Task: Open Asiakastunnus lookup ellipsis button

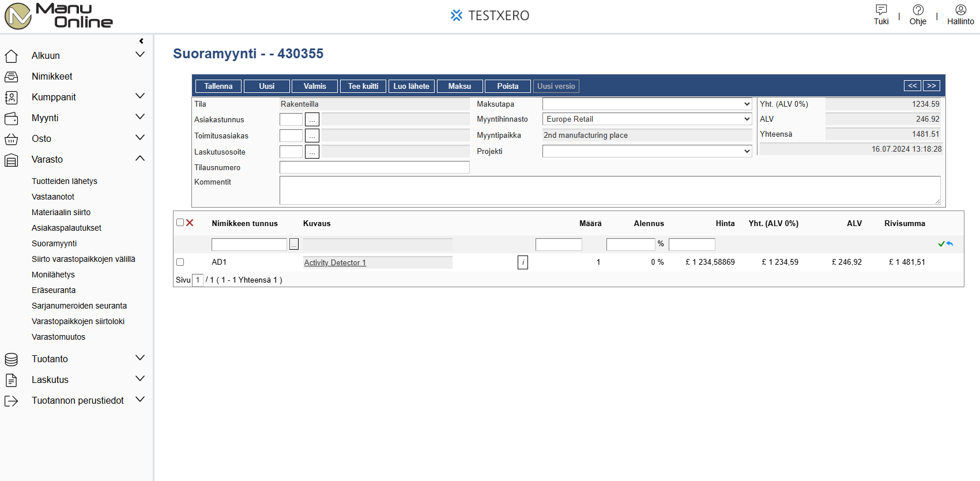Action: (x=312, y=119)
